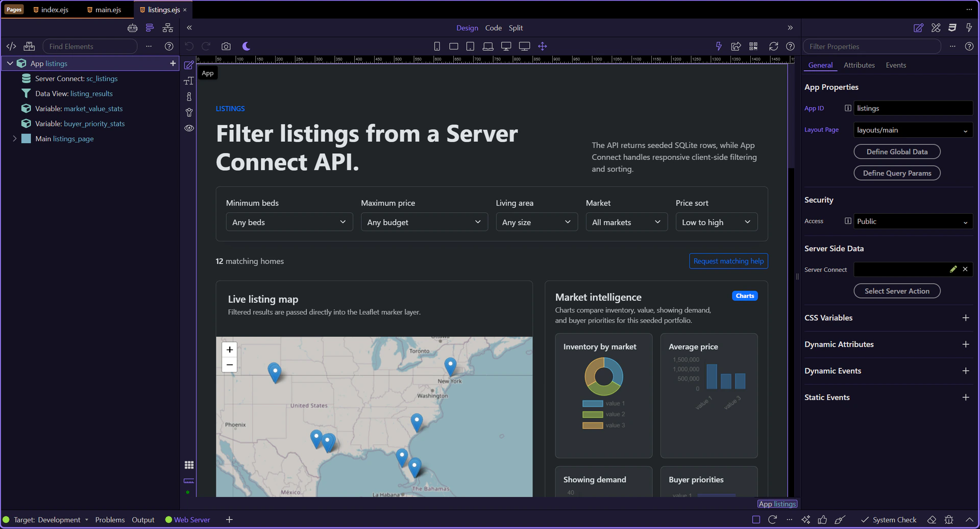Open the QR code icon
Image resolution: width=980 pixels, height=529 pixels.
click(x=753, y=46)
